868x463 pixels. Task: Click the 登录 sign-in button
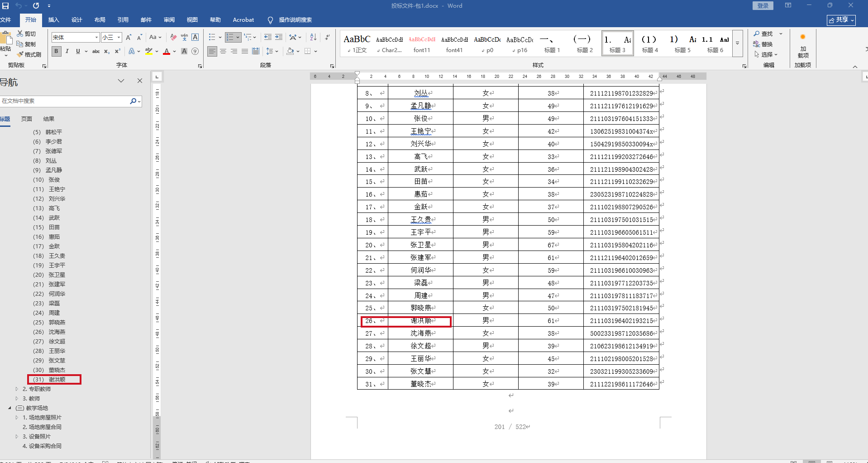coord(763,6)
